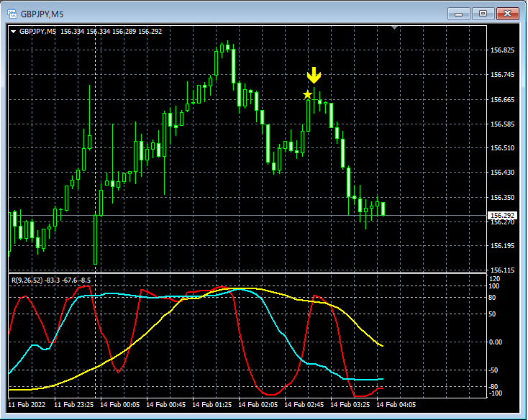The height and width of the screenshot is (420, 528).
Task: Click the 156.665 price scale label
Action: point(502,100)
